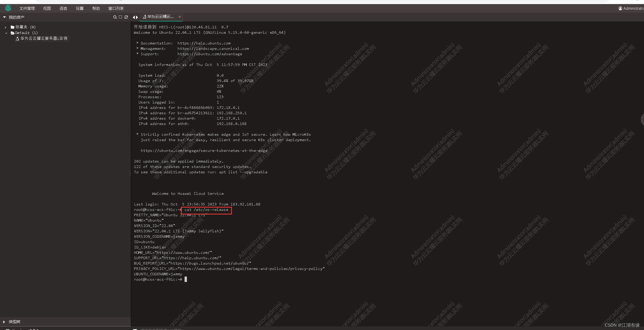Click the Memory usage 22% row
644x330 pixels.
point(181,86)
